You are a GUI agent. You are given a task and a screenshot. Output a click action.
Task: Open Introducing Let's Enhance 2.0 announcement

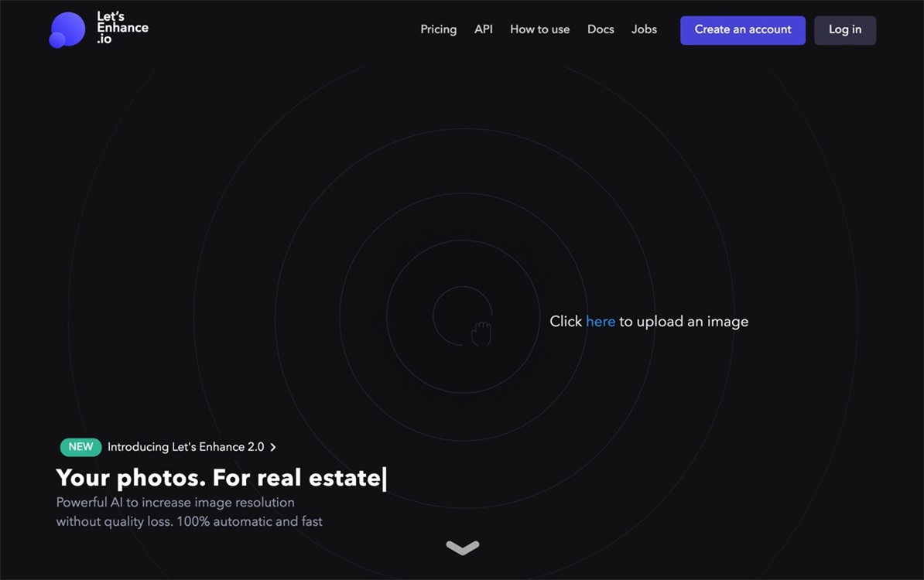tap(186, 447)
